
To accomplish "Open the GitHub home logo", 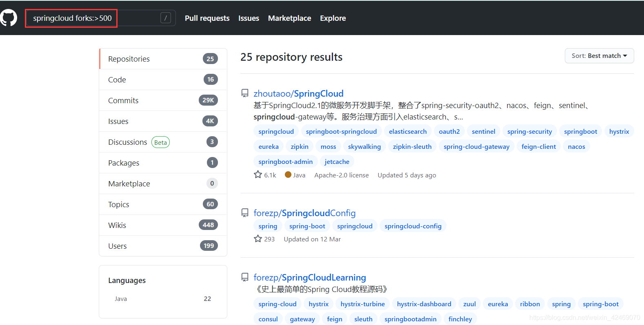I will coord(9,18).
